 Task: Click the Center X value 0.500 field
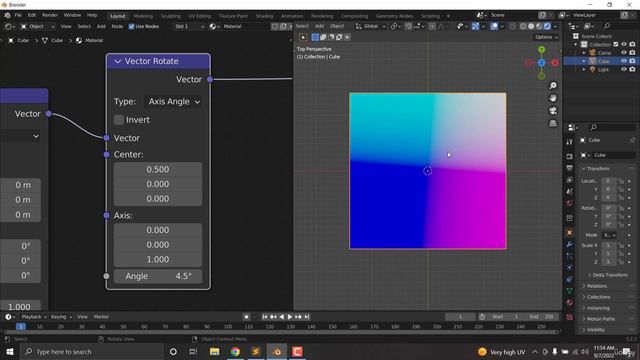[x=158, y=169]
